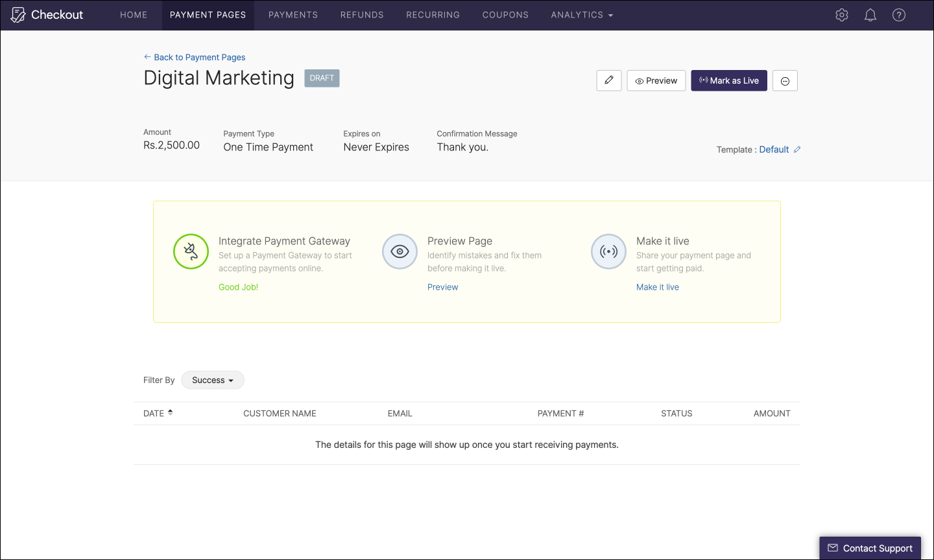The width and height of the screenshot is (934, 560).
Task: Click Integrate Payment Gateway heading
Action: 284,241
